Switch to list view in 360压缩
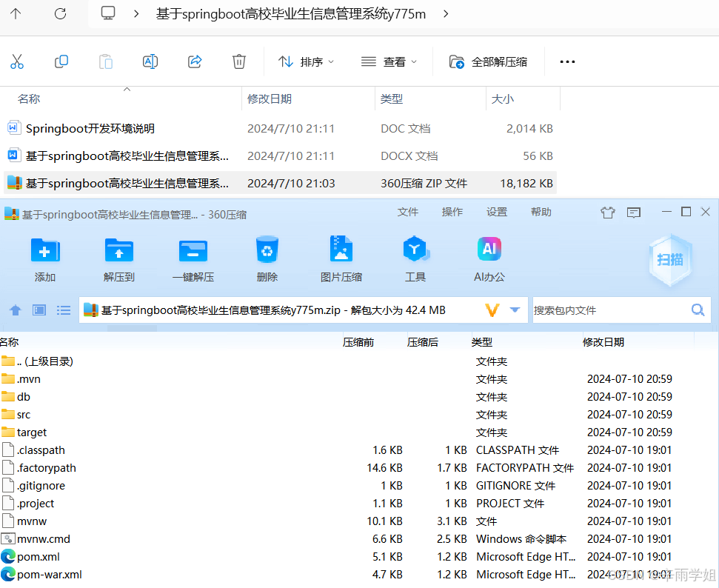 (63, 310)
